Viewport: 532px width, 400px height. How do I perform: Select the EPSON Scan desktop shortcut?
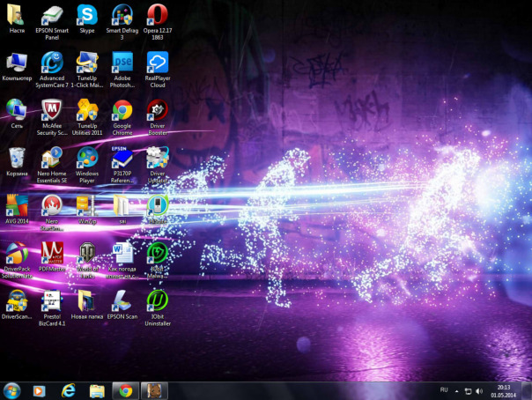click(122, 300)
